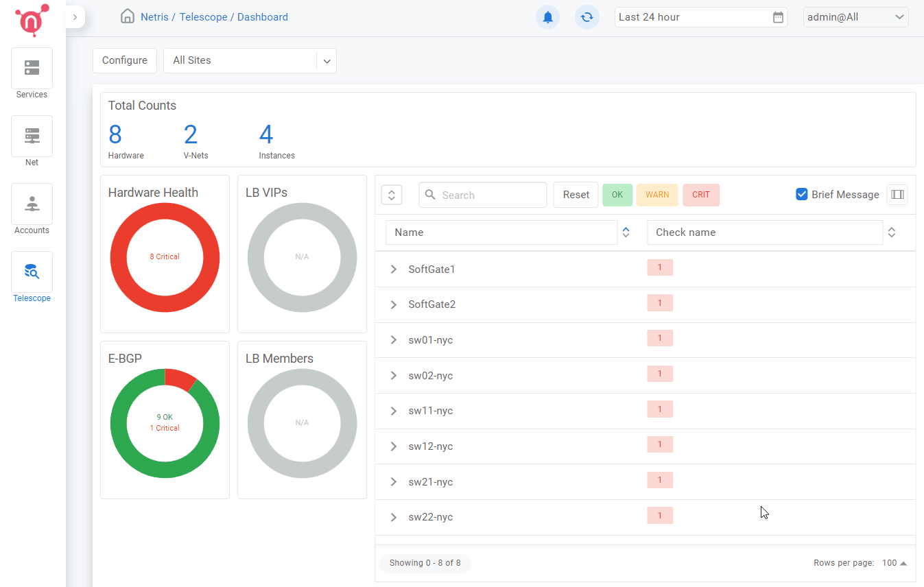Click the home icon in breadcrumb
Screen dimensions: 924x587
click(x=128, y=16)
